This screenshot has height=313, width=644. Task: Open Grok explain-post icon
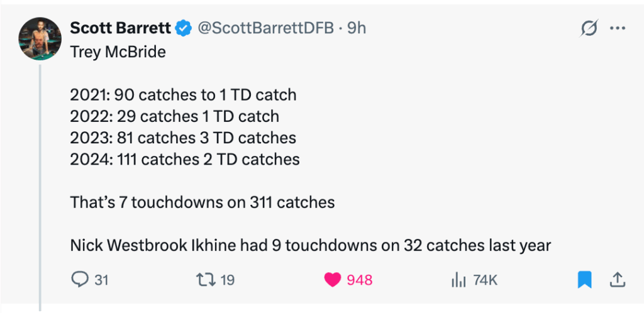[x=589, y=28]
